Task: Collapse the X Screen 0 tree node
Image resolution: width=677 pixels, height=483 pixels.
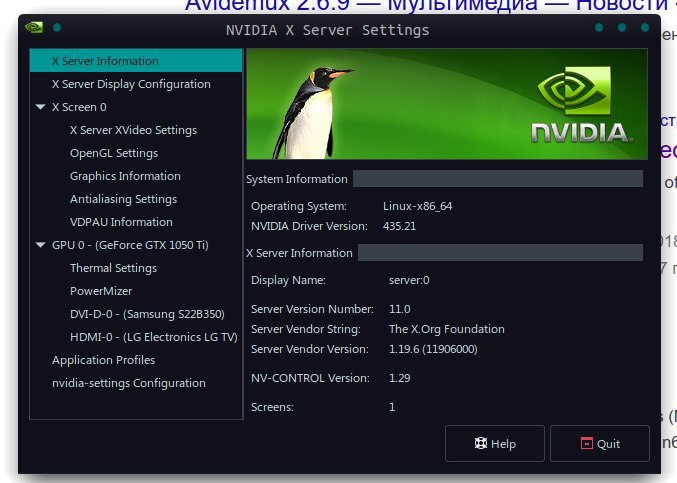Action: [41, 107]
